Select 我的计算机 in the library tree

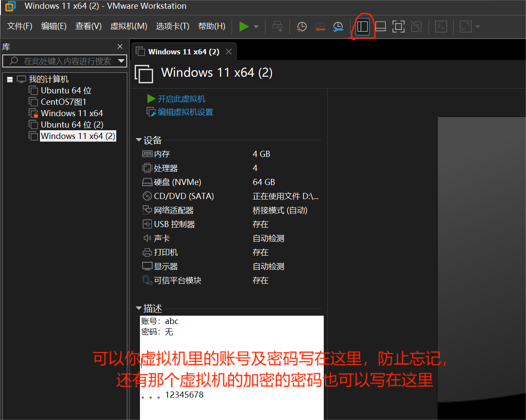click(48, 79)
